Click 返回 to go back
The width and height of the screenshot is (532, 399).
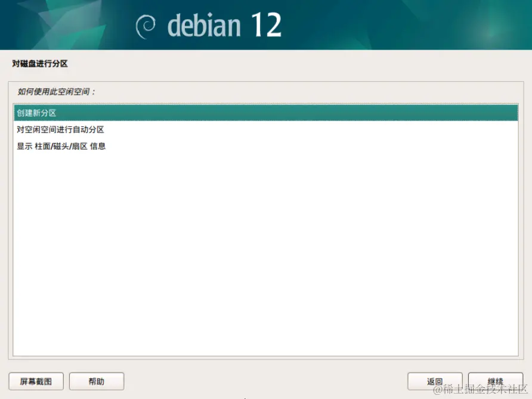(435, 381)
